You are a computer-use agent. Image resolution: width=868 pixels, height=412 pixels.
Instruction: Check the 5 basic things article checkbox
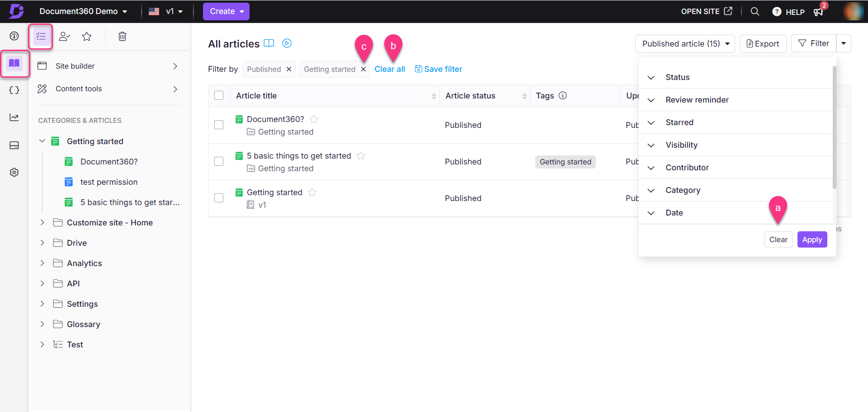click(x=219, y=161)
